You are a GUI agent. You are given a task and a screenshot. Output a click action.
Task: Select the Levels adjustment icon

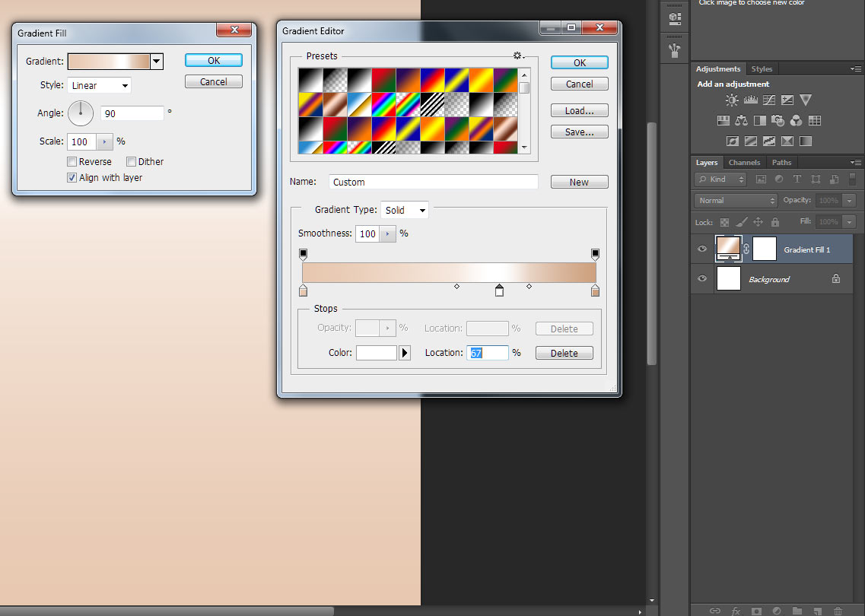point(751,100)
